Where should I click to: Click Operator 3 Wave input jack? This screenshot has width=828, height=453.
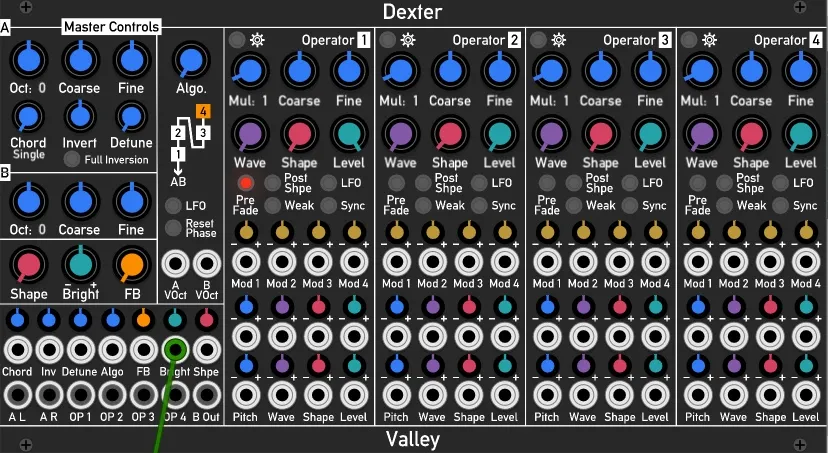583,395
